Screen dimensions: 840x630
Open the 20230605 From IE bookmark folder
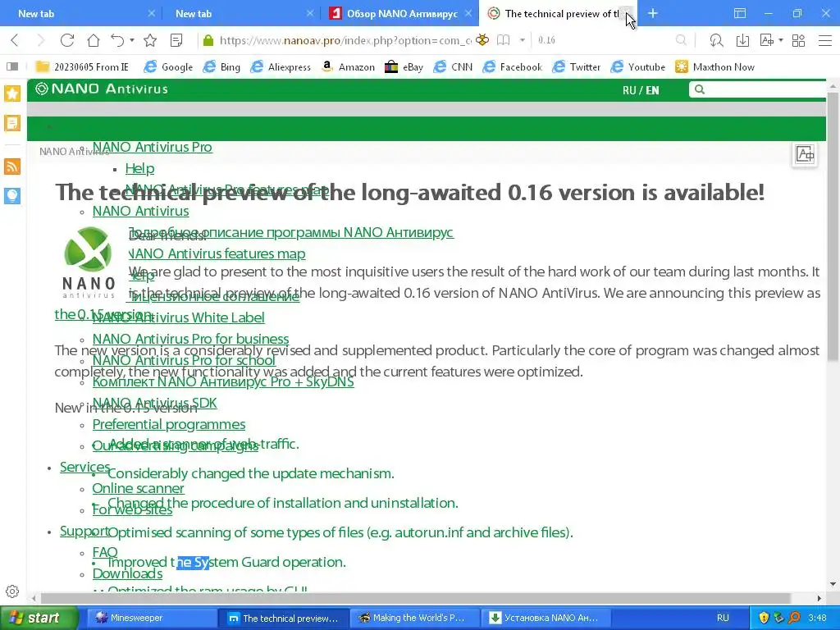click(81, 66)
